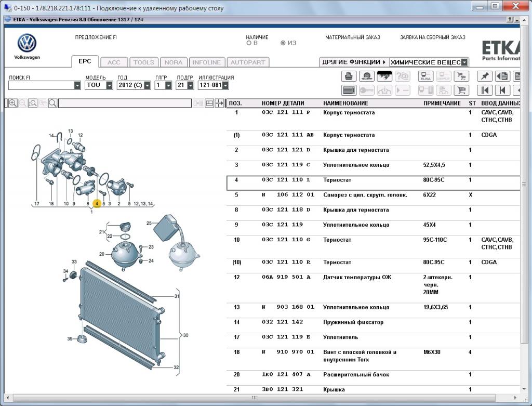The width and height of the screenshot is (532, 406).
Task: Select part number 03C 121 121 D
Action: click(286, 150)
